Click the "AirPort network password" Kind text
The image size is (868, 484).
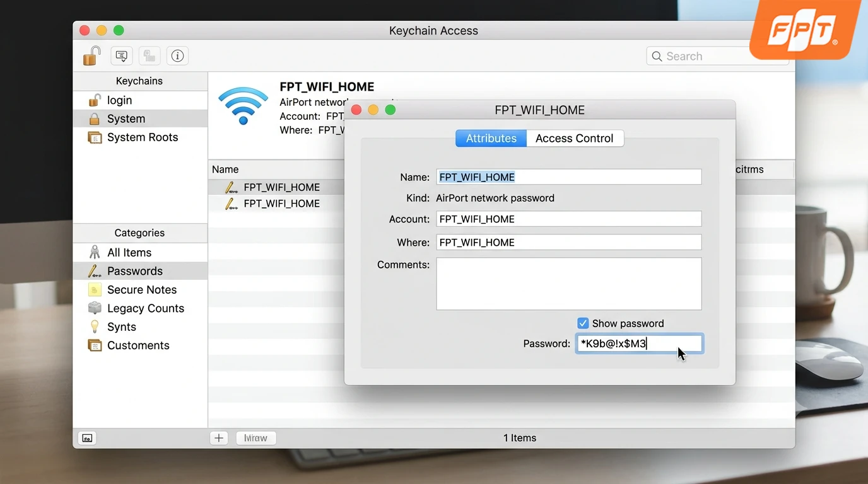pyautogui.click(x=495, y=198)
